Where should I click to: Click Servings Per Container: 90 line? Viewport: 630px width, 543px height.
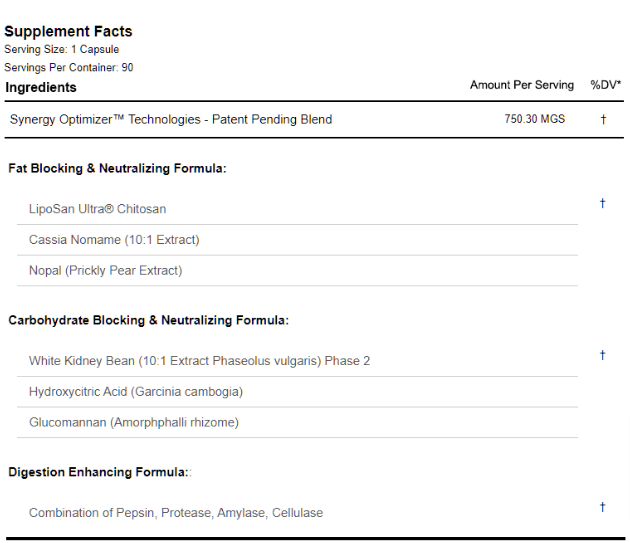point(69,68)
